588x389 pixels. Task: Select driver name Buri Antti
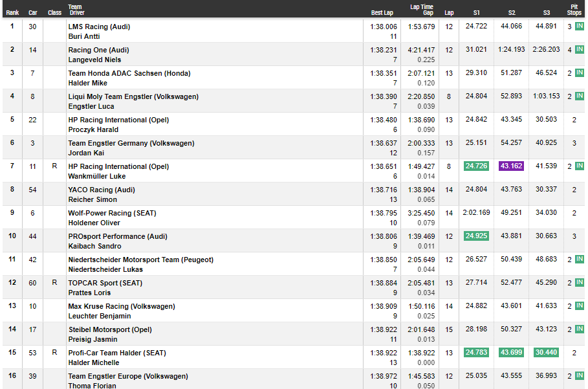click(84, 36)
